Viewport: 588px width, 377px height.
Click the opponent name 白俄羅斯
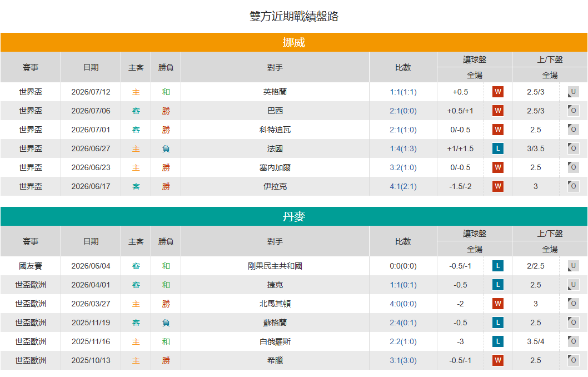275,342
